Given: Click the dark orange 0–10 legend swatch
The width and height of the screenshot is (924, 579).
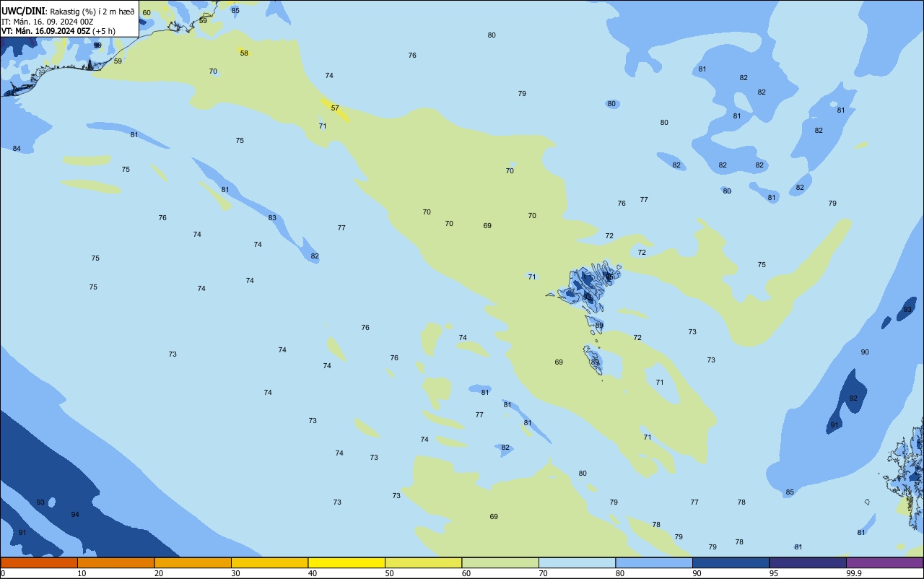Looking at the screenshot, I should click(39, 562).
